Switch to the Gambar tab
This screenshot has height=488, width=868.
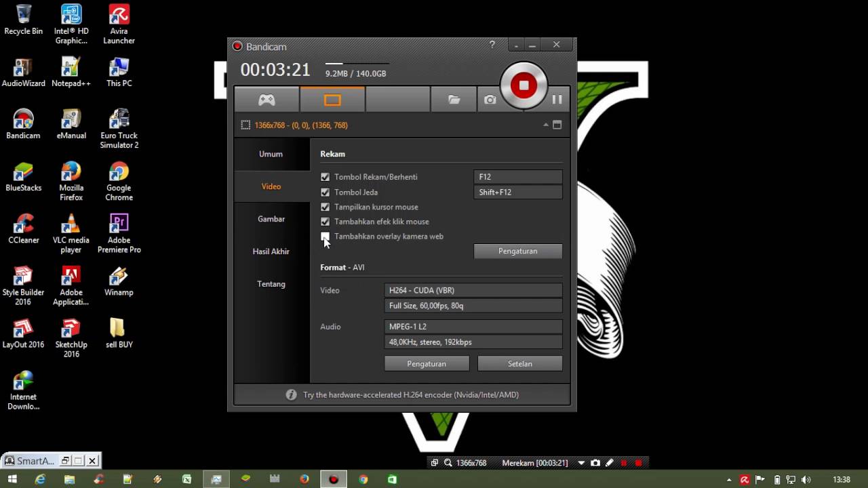pyautogui.click(x=271, y=219)
